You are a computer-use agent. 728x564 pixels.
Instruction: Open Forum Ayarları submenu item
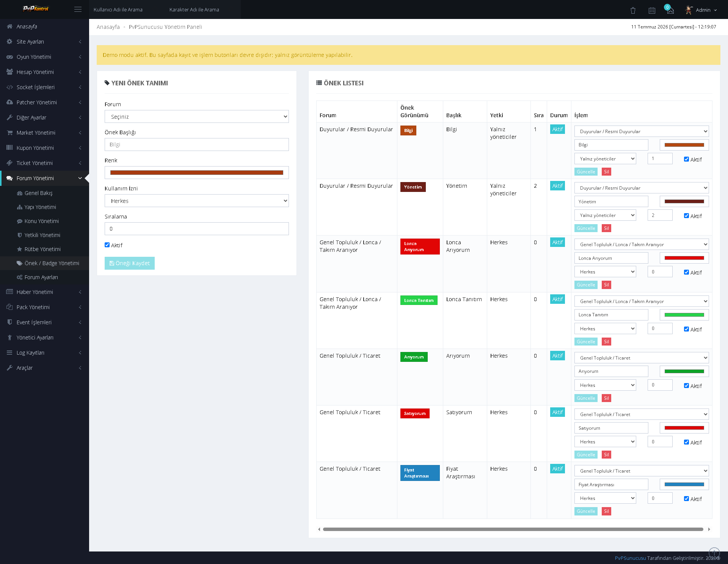tap(44, 277)
